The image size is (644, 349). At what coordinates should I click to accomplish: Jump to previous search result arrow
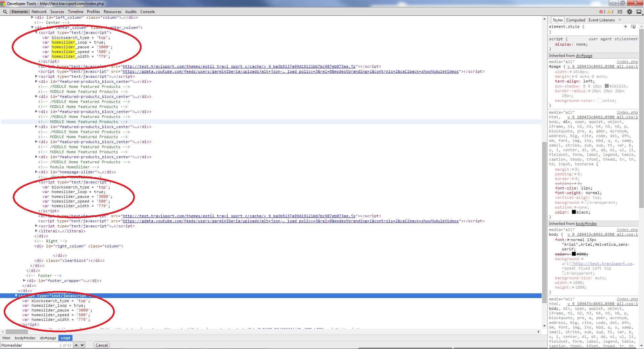tap(76, 345)
